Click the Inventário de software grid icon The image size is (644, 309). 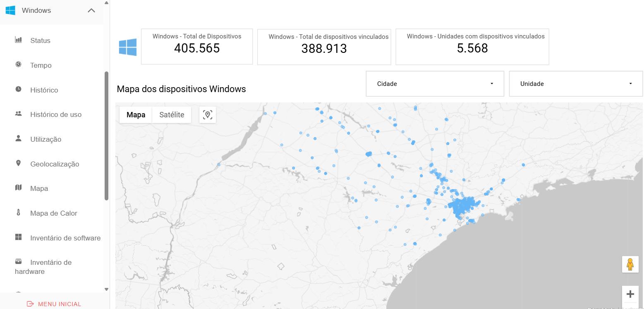[18, 237]
